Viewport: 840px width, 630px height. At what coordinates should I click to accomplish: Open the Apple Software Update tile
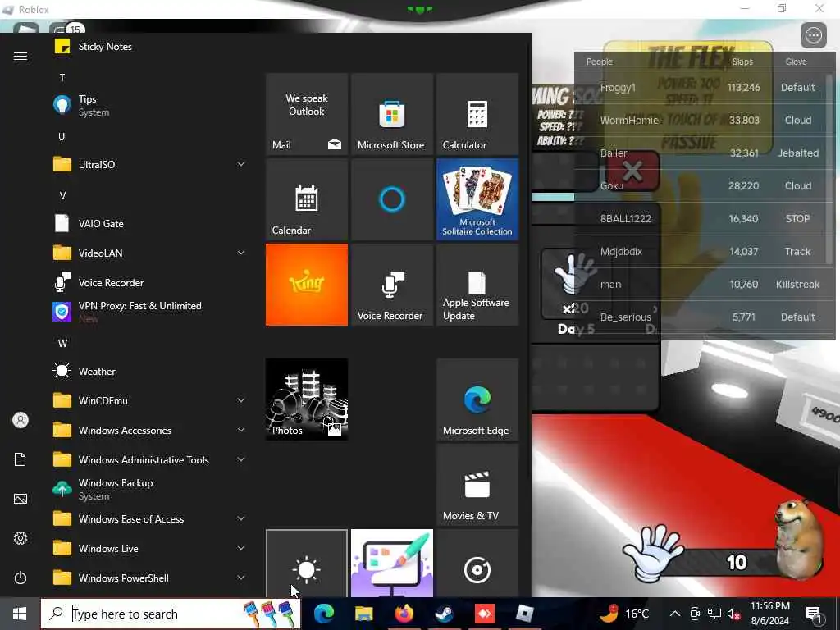pyautogui.click(x=477, y=285)
